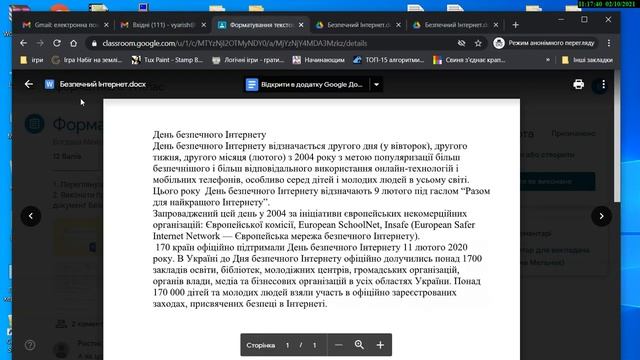Print the Безпечний Інтернет document
This screenshot has height=360, width=640.
[578, 84]
